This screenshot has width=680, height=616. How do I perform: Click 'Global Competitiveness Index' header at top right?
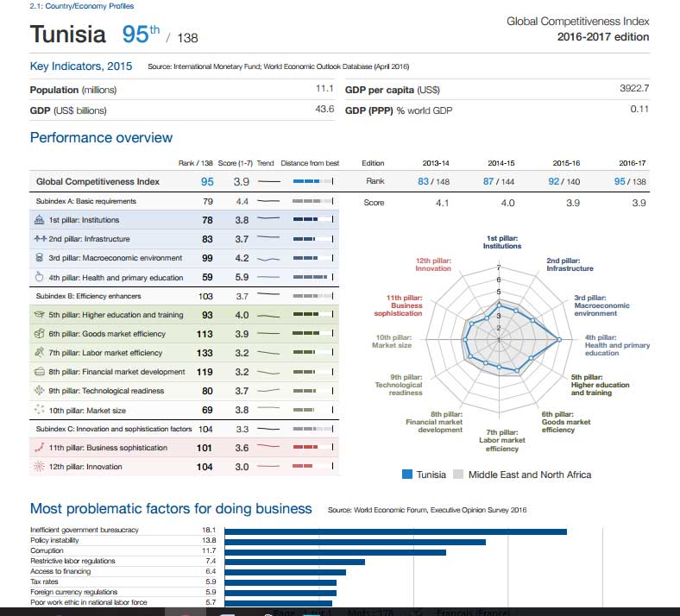pos(577,22)
